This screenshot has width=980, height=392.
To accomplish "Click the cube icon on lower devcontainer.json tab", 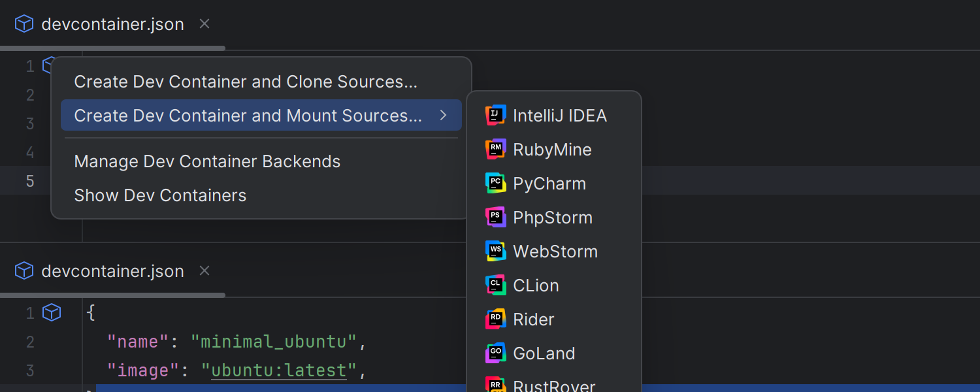I will coord(24,270).
